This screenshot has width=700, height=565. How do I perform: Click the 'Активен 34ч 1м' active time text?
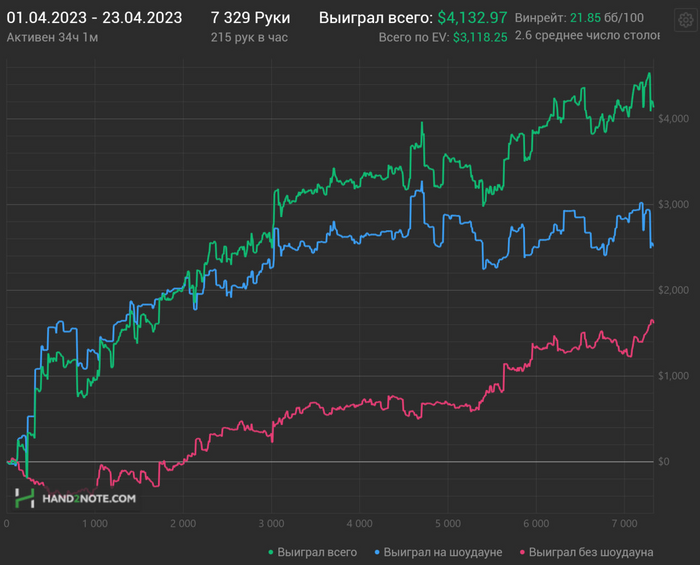point(52,37)
